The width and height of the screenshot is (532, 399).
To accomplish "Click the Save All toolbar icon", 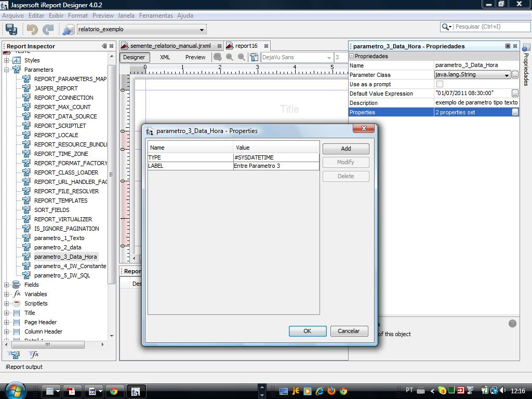I will [11, 29].
